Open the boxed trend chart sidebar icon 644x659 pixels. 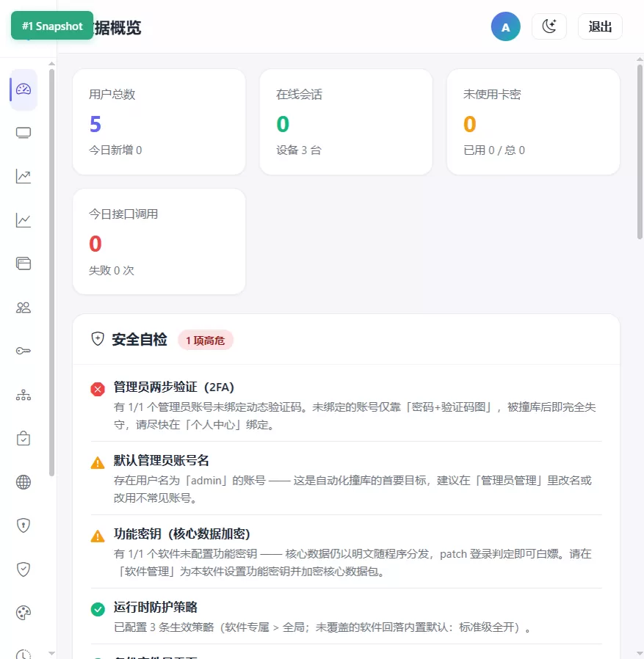click(x=23, y=177)
